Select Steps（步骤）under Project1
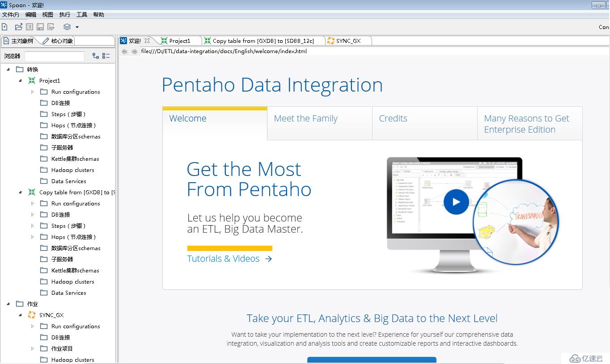The height and width of the screenshot is (364, 610). point(68,114)
